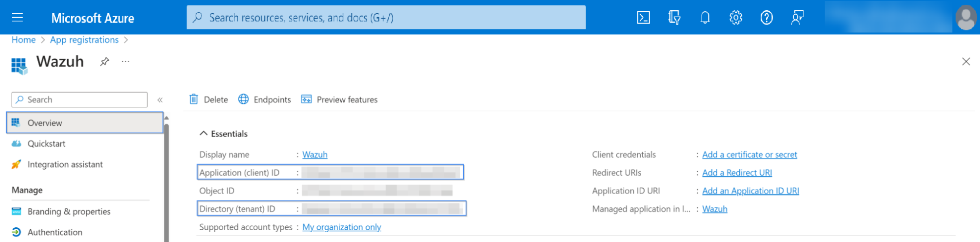Open Preview features
This screenshot has width=980, height=242.
(x=340, y=99)
